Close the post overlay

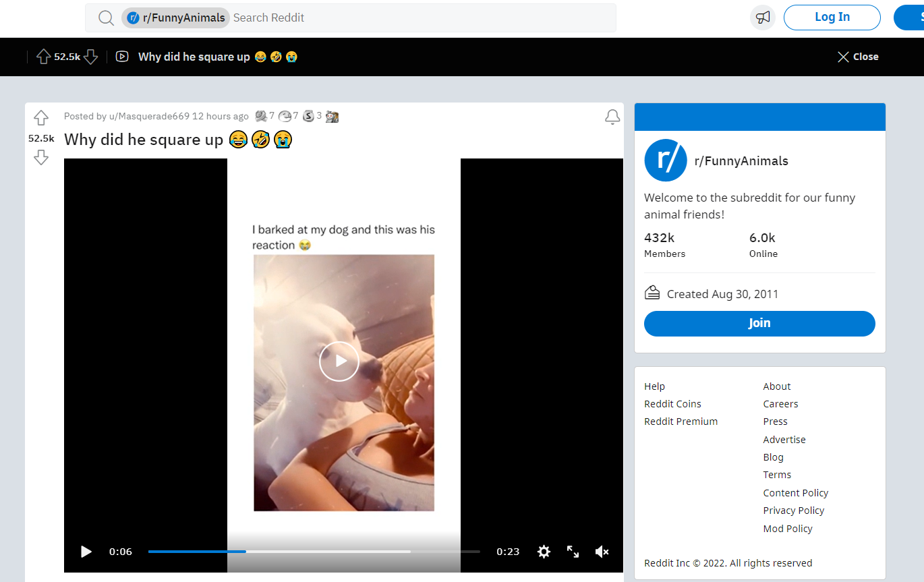(858, 57)
